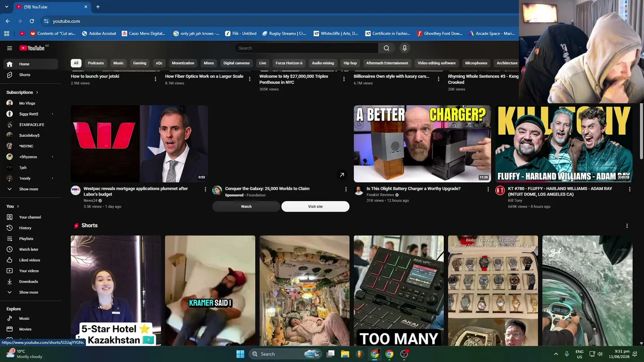Viewport: 644px width, 362px height.
Task: Open the Ghosthey Font bookmark
Action: click(x=440, y=34)
